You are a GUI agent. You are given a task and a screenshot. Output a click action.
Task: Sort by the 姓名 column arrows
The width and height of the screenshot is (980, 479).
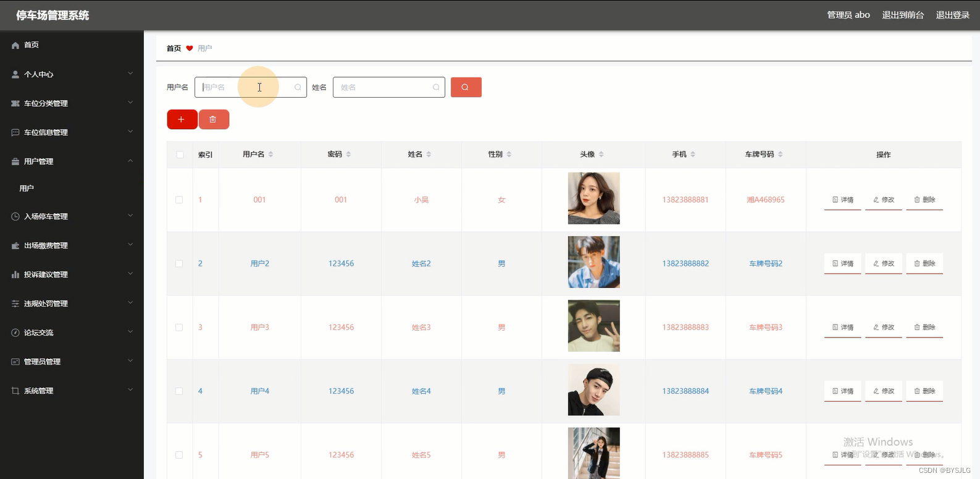point(429,155)
